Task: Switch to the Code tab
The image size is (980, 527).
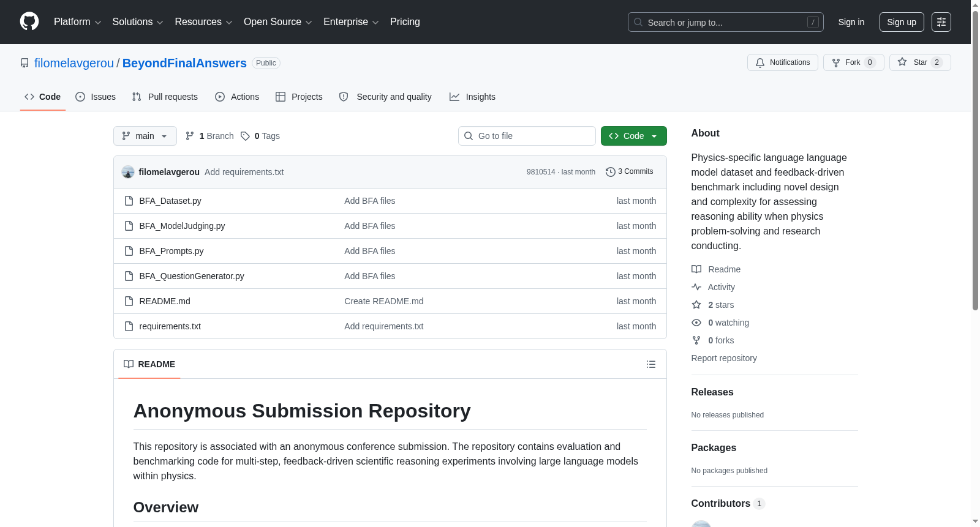Action: click(x=43, y=97)
